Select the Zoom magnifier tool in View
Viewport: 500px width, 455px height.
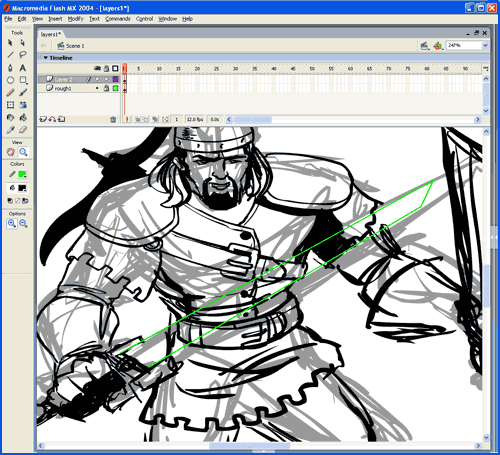(23, 152)
